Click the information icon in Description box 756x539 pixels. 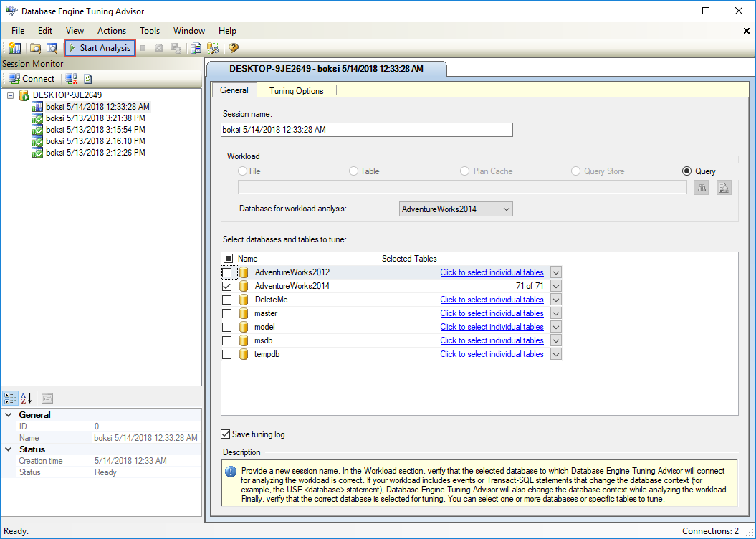click(x=231, y=472)
